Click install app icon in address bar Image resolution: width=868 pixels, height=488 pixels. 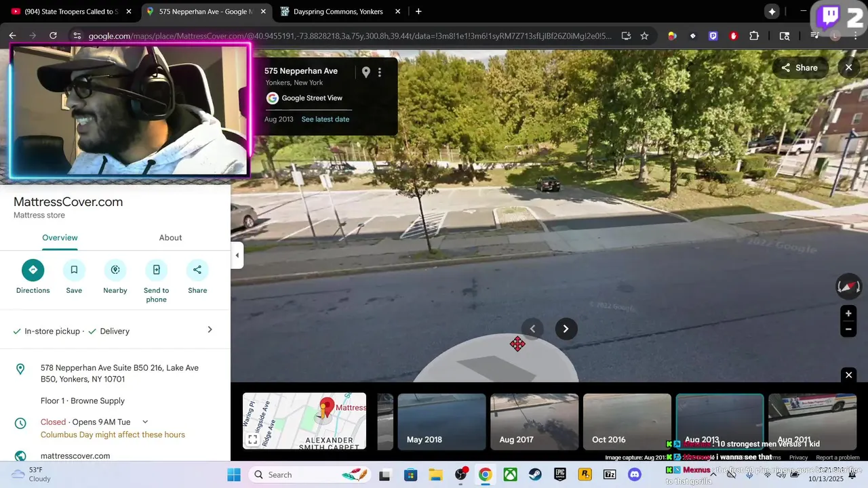click(x=626, y=36)
